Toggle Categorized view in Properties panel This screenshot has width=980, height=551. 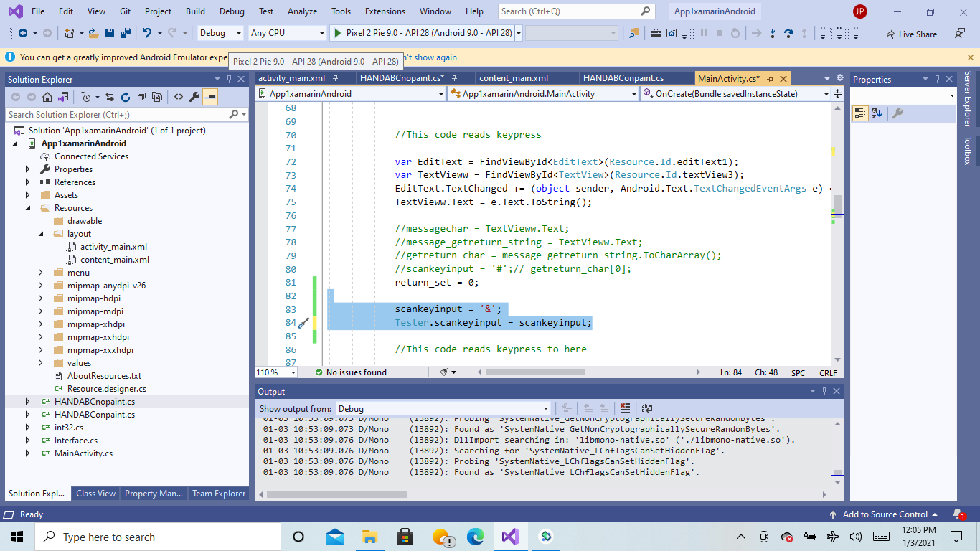[859, 113]
